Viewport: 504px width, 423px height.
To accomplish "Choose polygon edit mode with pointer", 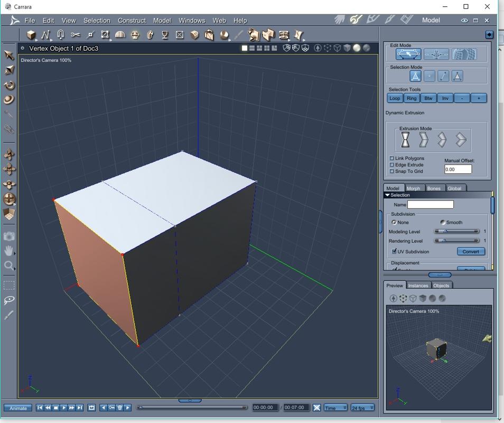I will click(x=408, y=54).
